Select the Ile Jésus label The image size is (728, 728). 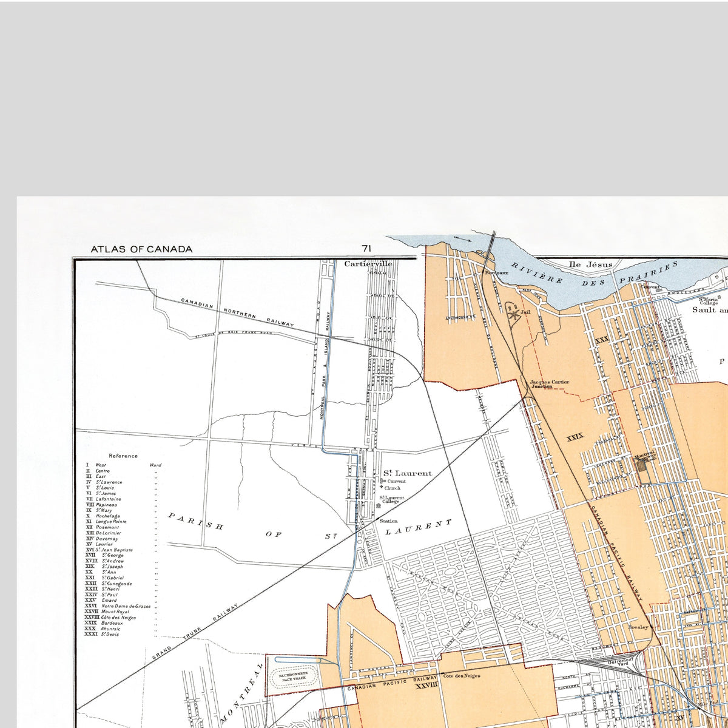[591, 264]
